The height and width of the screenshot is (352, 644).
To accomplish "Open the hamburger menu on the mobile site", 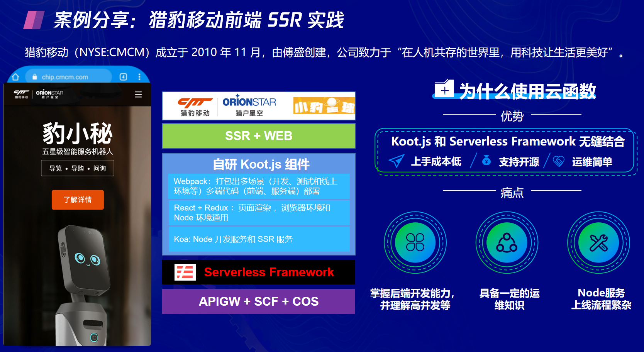I will (138, 95).
